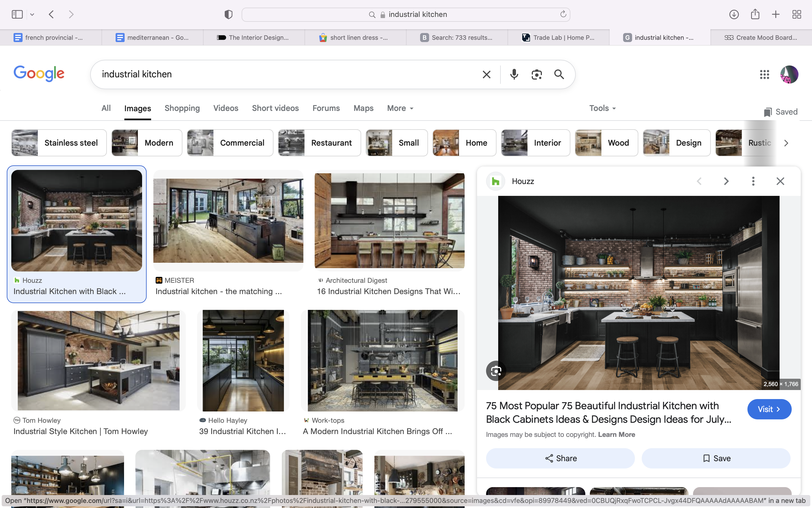Open the privacy shield report icon
Viewport: 812px width, 508px height.
click(x=228, y=14)
